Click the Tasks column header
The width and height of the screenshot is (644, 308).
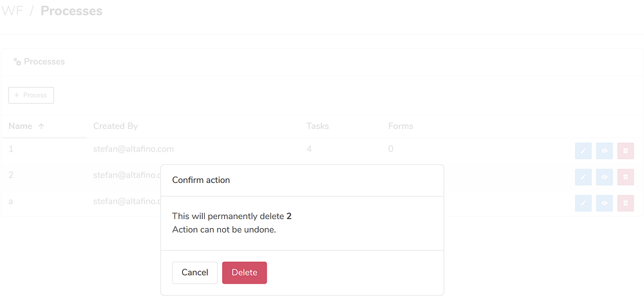pyautogui.click(x=317, y=126)
